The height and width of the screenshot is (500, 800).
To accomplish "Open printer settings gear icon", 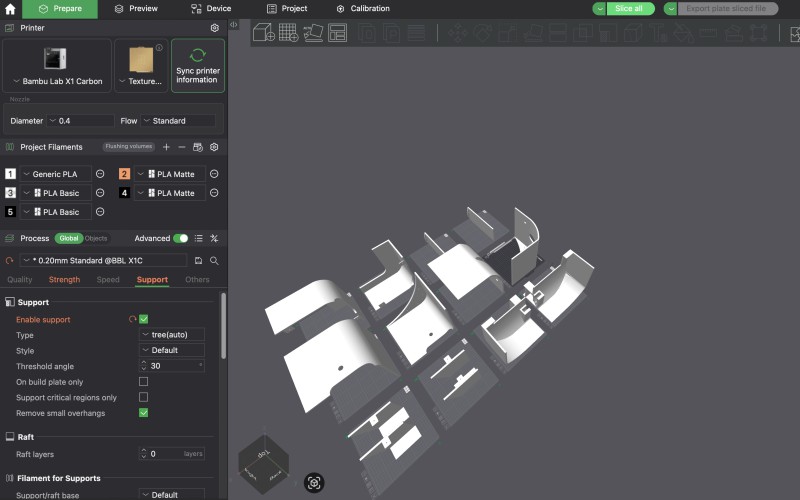I will click(x=215, y=28).
